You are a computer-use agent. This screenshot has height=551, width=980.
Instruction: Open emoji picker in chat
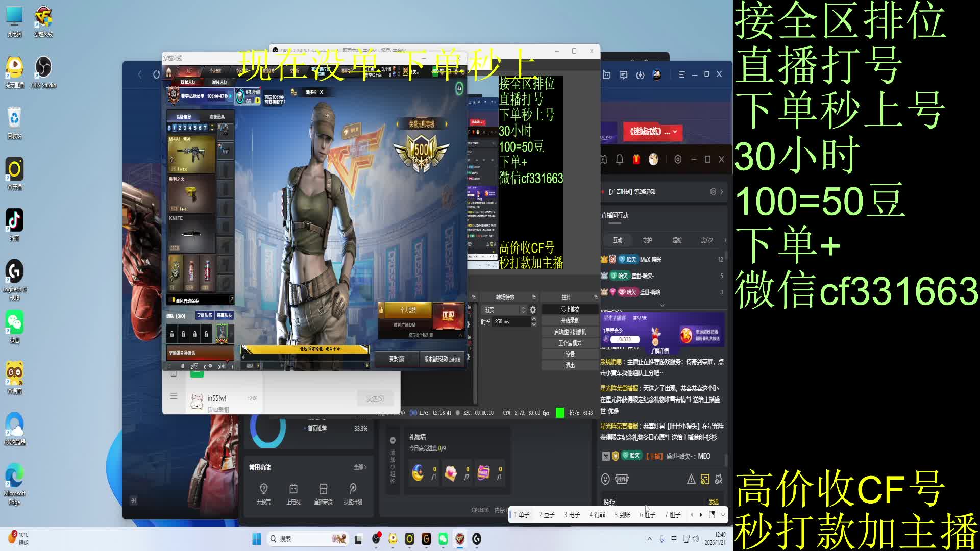pyautogui.click(x=605, y=479)
